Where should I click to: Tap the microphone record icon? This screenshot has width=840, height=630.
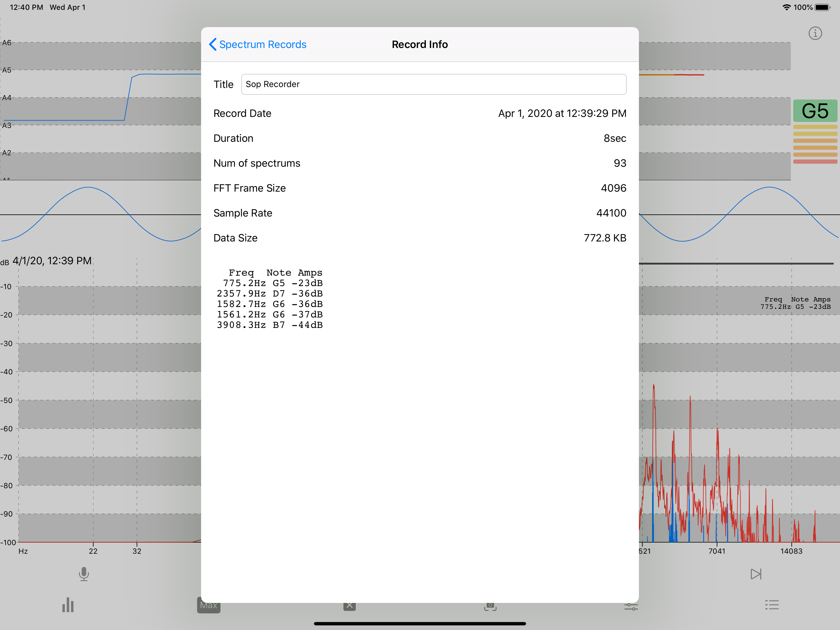84,574
